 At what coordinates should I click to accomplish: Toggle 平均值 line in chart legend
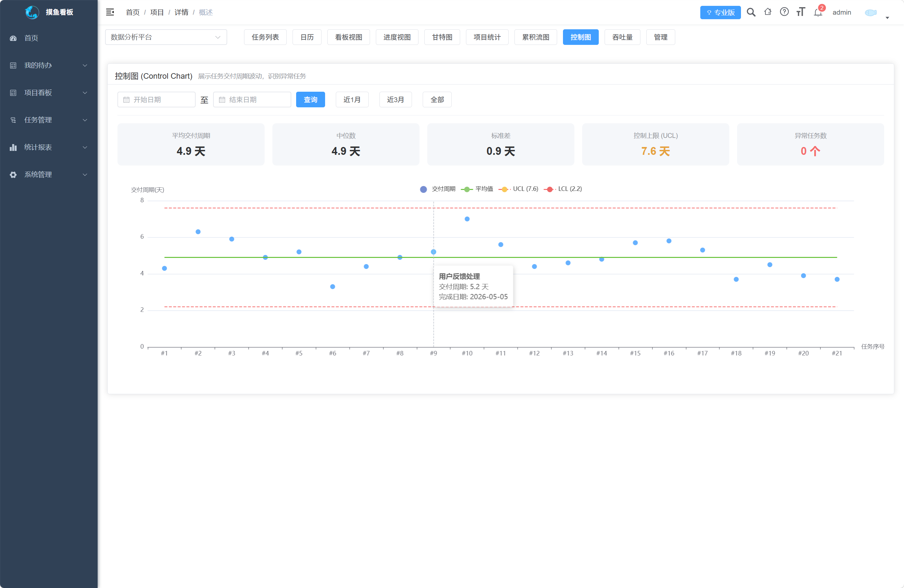pyautogui.click(x=477, y=189)
